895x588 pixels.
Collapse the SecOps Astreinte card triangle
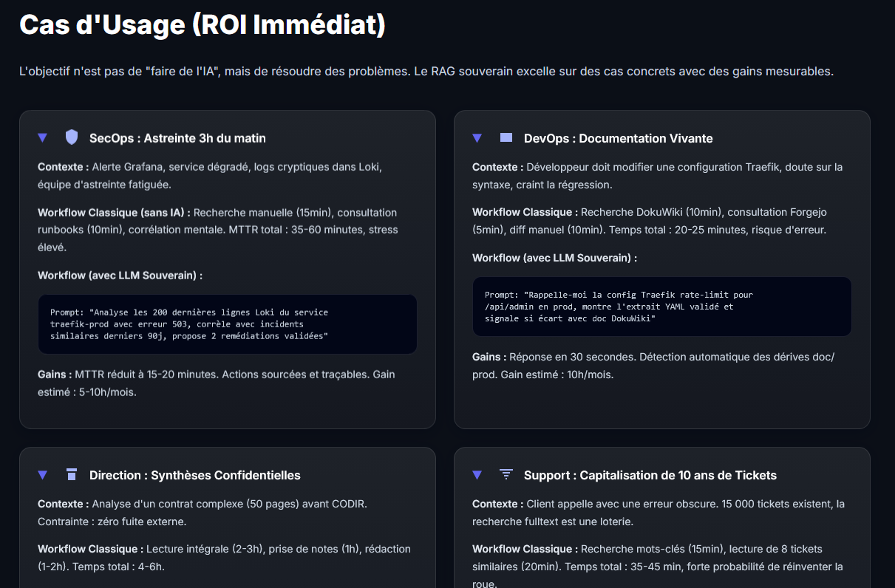pos(43,138)
